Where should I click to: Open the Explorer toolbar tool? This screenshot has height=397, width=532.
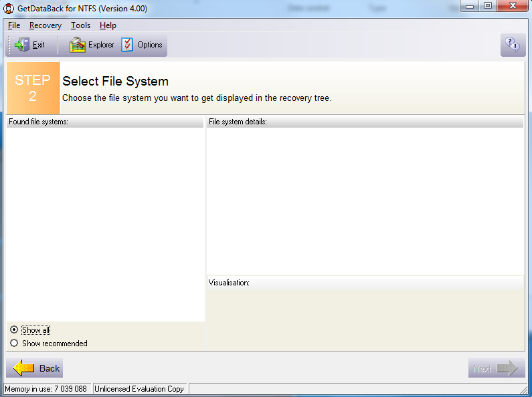[92, 45]
